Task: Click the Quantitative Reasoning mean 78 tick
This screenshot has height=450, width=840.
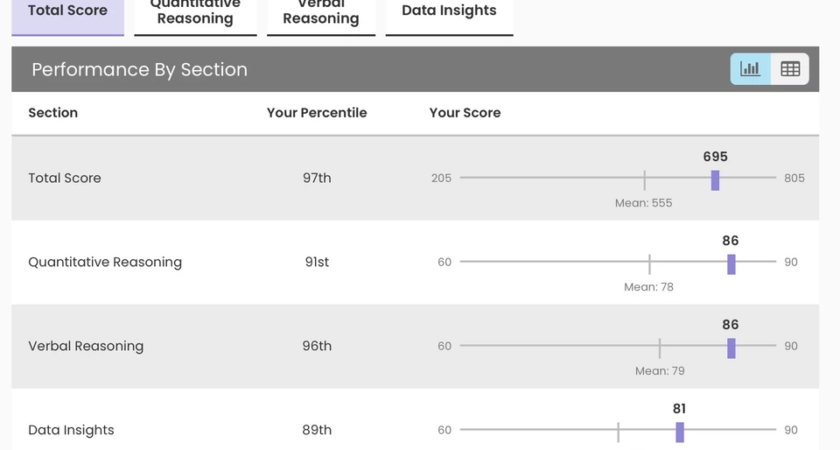Action: click(x=649, y=264)
